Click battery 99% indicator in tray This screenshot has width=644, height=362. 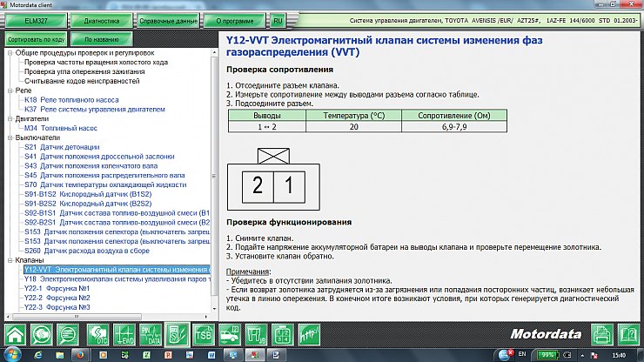[x=547, y=355]
